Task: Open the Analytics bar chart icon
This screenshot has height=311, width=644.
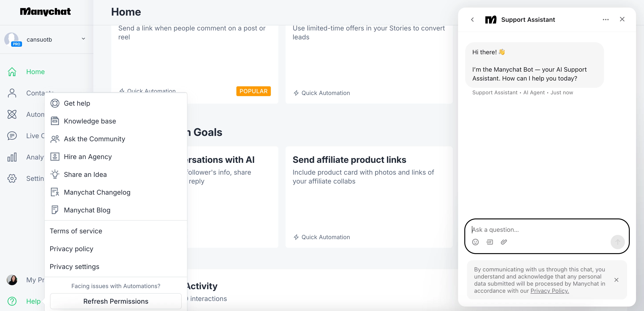Action: click(12, 157)
